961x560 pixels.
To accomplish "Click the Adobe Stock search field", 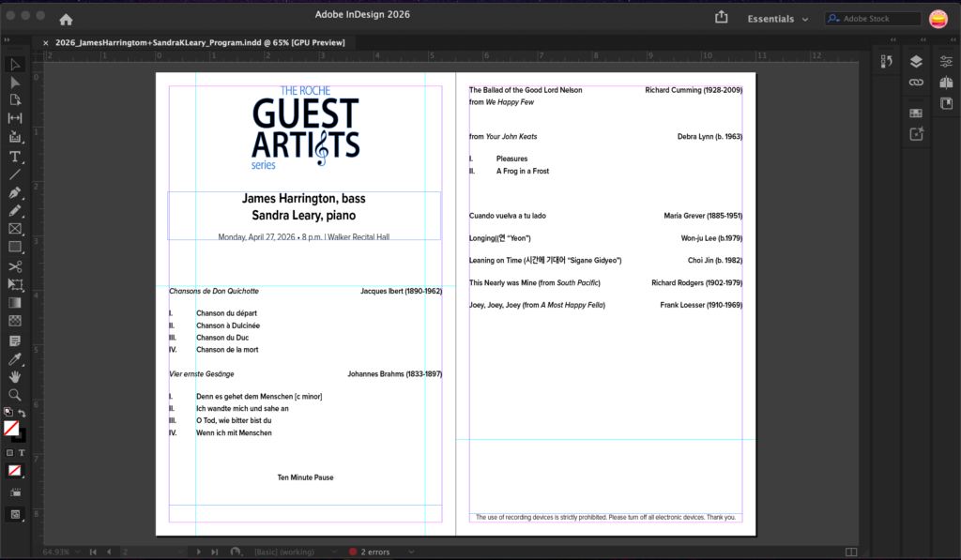I will point(873,19).
